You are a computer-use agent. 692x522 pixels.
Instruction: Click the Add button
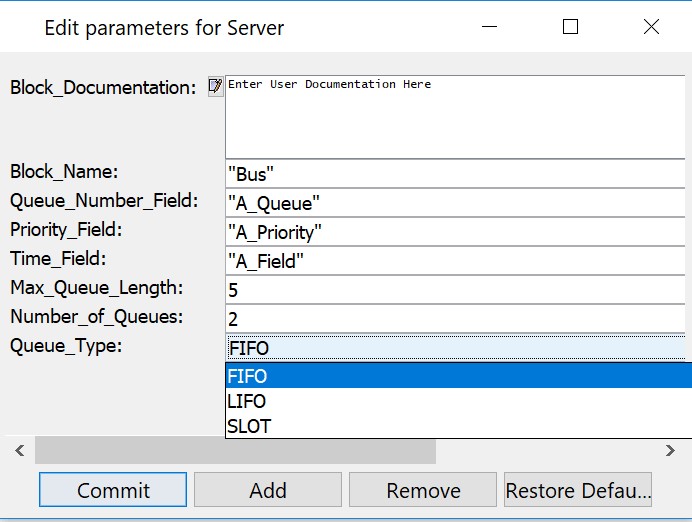[268, 490]
